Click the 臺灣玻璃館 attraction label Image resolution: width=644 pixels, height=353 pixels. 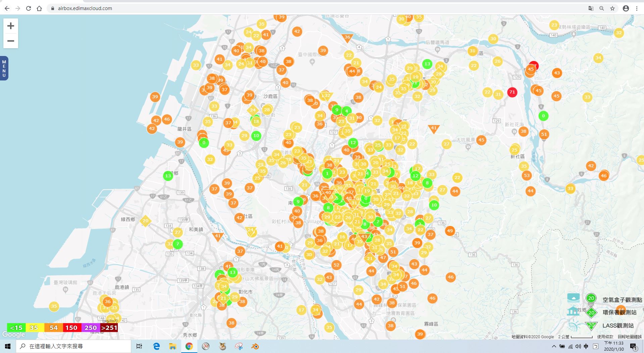[x=65, y=282]
